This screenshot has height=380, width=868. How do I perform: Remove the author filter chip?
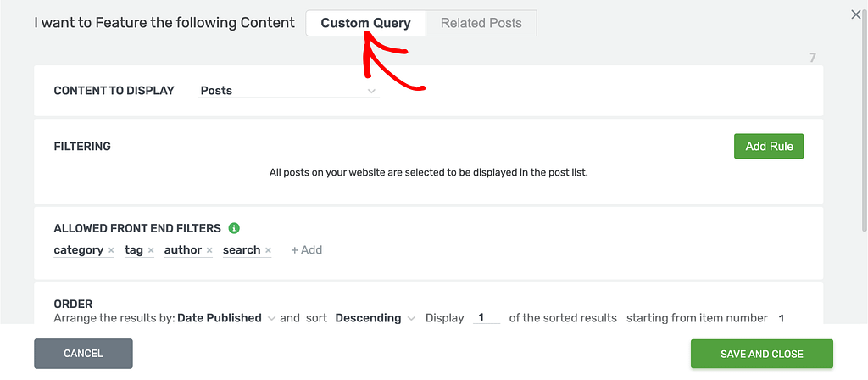point(209,250)
